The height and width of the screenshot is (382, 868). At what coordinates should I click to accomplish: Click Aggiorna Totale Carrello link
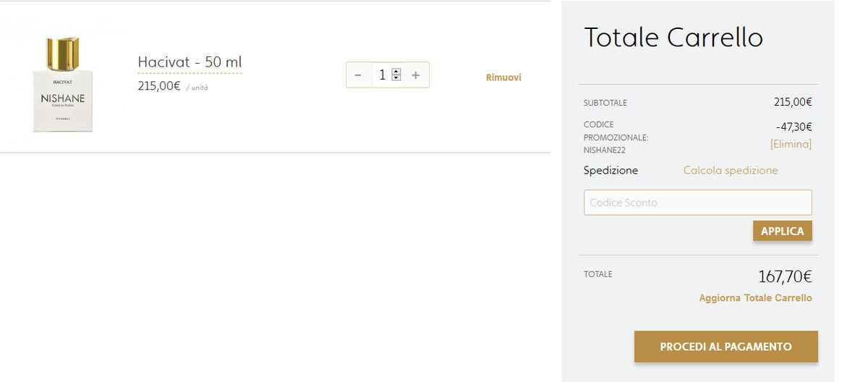pos(755,298)
